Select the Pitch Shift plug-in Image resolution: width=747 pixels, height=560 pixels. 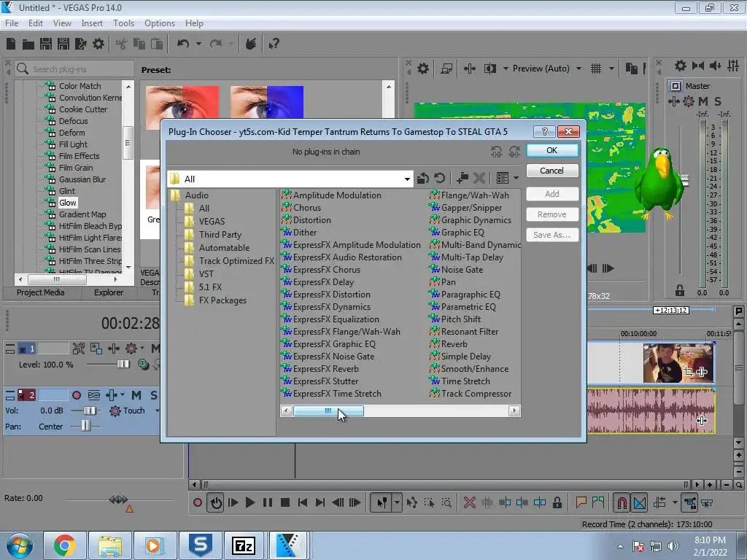coord(461,319)
